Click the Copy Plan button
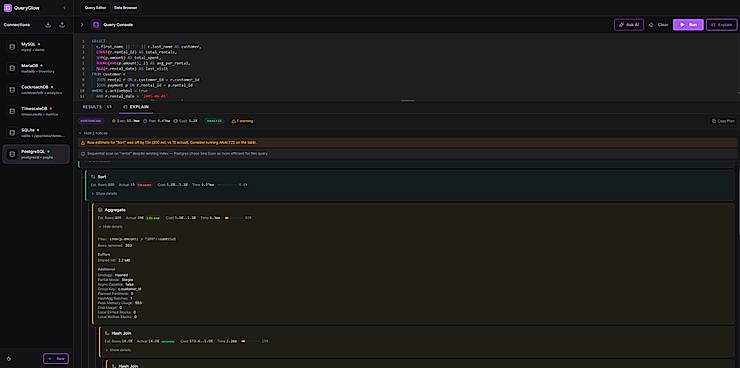740x368 pixels. tap(723, 121)
